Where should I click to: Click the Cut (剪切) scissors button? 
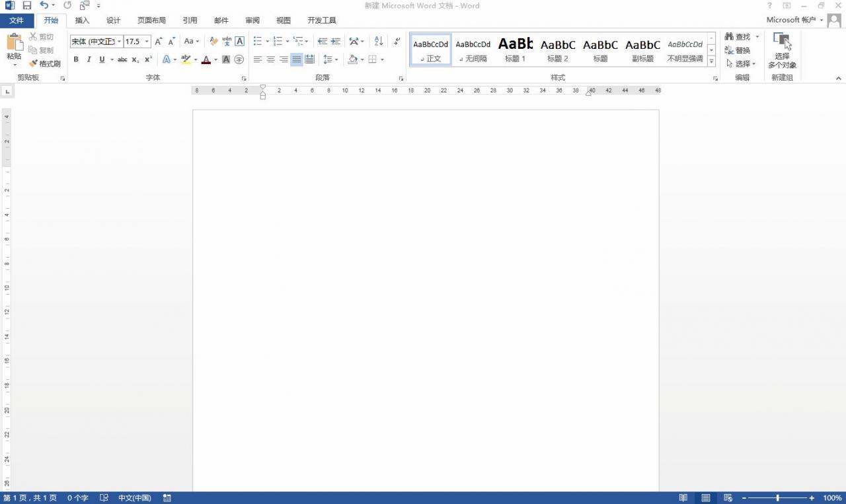[x=42, y=37]
